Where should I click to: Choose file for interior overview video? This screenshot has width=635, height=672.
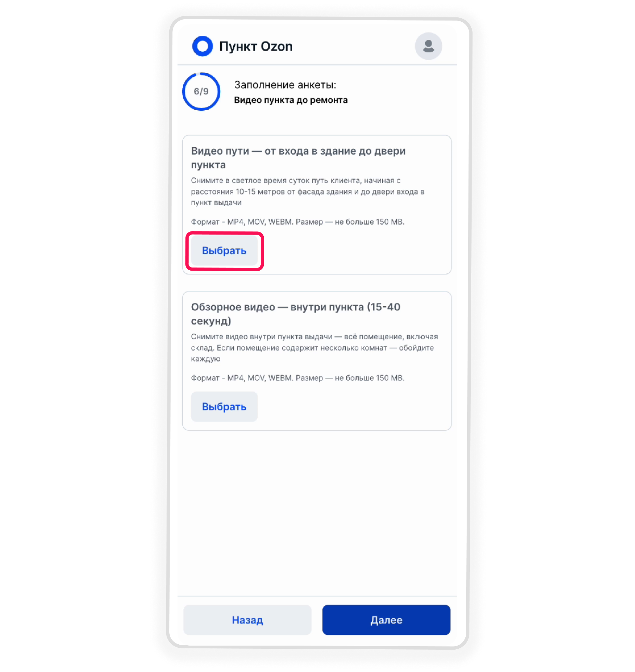click(x=224, y=407)
